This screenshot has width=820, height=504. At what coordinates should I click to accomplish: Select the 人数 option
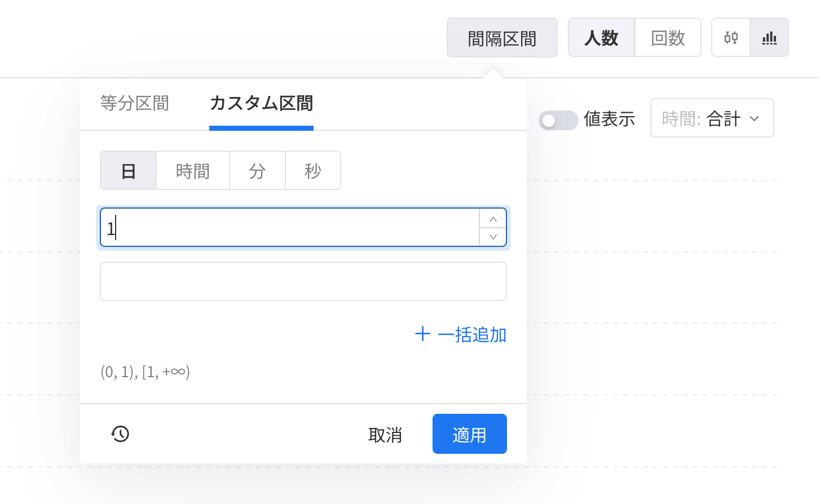tap(601, 38)
